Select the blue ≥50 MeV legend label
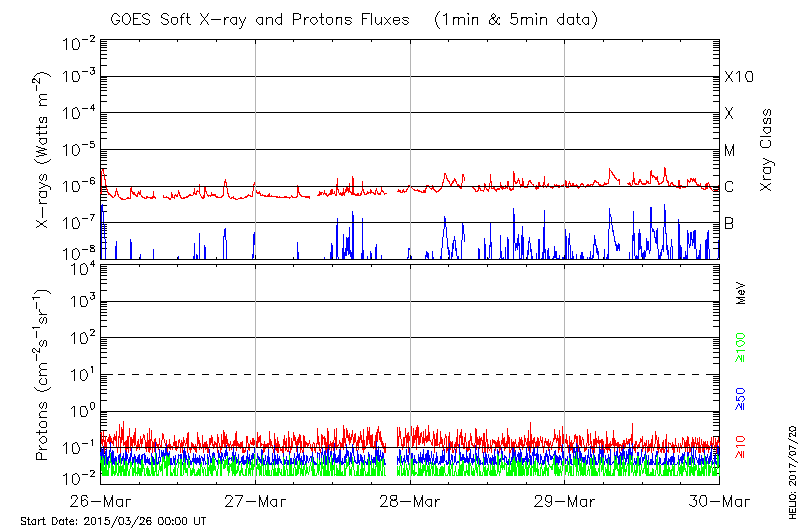Viewport: 800px width, 530px height. pyautogui.click(x=741, y=398)
